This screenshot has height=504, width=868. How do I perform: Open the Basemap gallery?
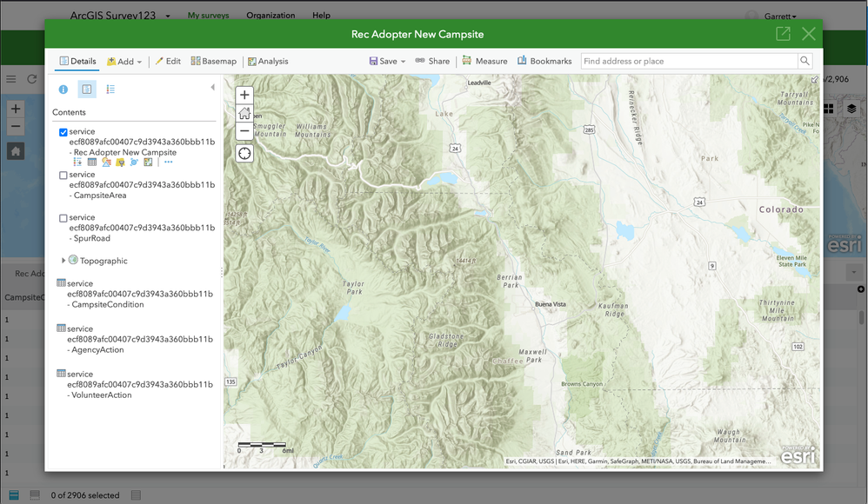point(214,62)
